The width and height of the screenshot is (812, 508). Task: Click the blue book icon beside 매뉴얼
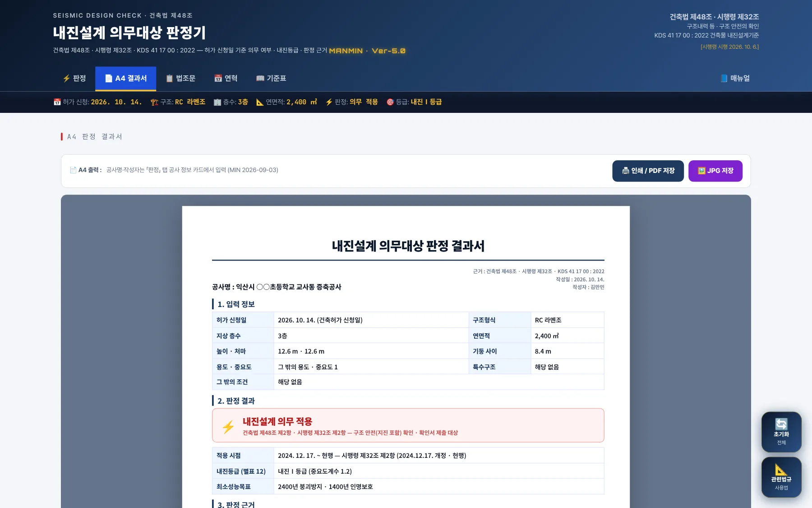click(724, 79)
